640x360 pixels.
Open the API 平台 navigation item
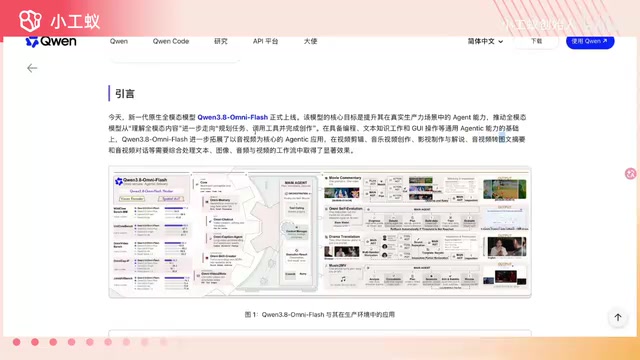click(x=265, y=41)
